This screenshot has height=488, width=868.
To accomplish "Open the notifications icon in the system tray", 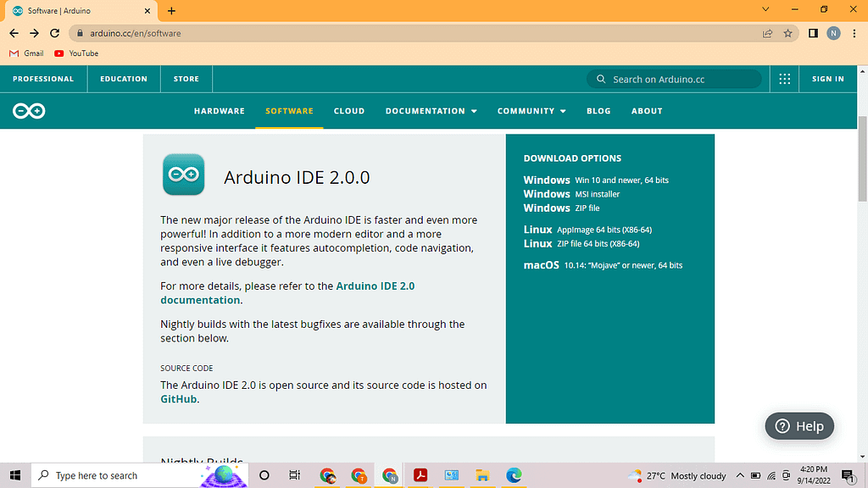I will coord(848,475).
